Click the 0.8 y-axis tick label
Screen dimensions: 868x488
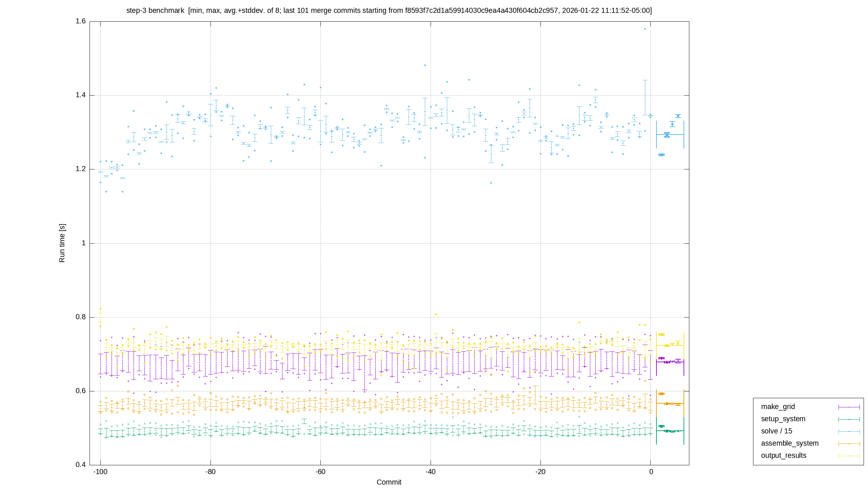point(81,317)
